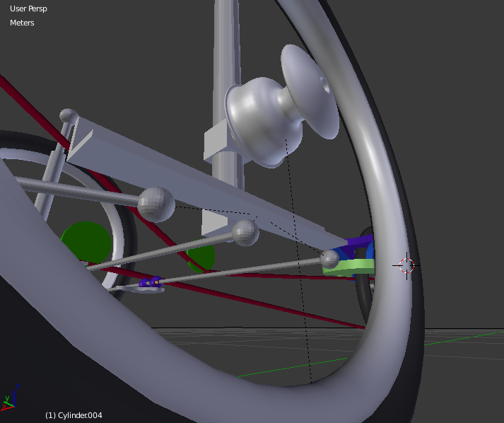This screenshot has height=423, width=504.
Task: Click the "(1) Cylinder.004" object name text
Action: 74,415
